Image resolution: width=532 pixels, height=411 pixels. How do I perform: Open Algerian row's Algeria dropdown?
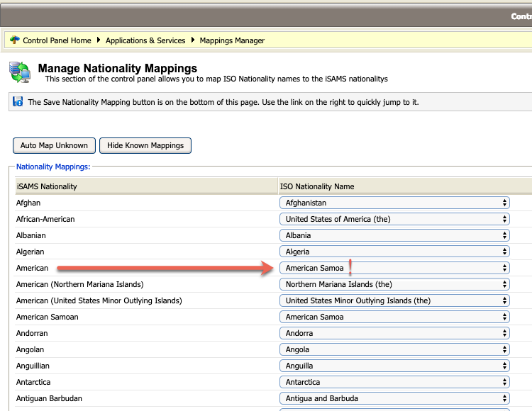[x=394, y=252]
